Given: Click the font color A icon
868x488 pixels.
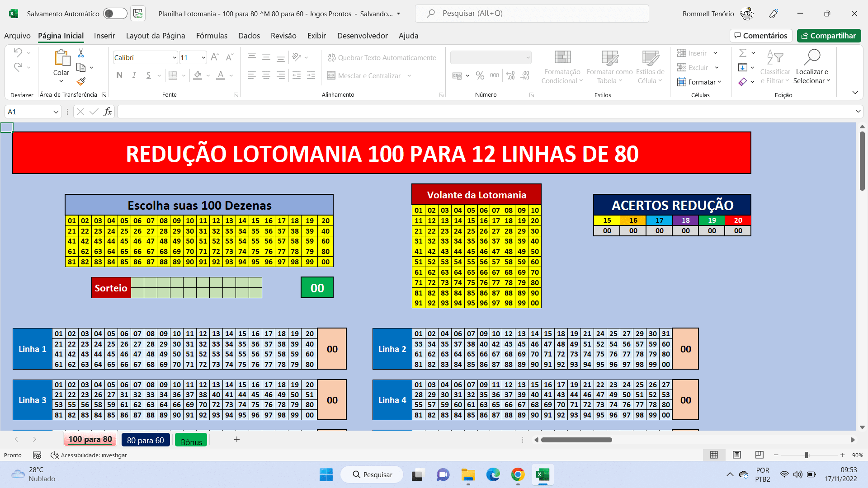Looking at the screenshot, I should [x=221, y=75].
